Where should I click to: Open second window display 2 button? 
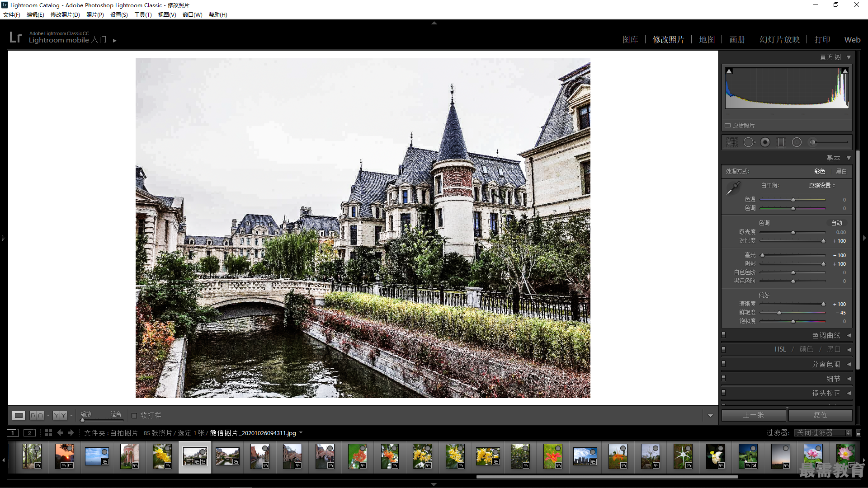point(29,433)
